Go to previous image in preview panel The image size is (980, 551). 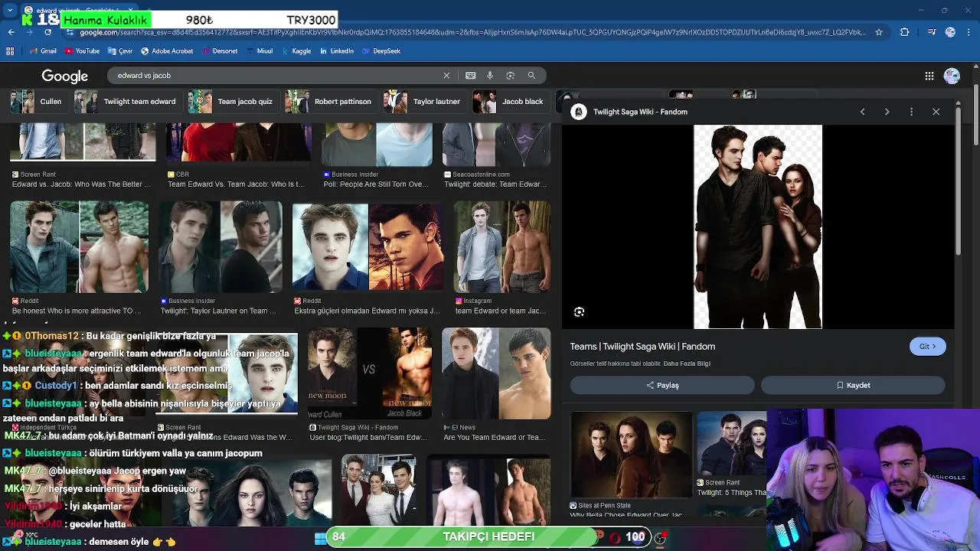pos(862,112)
